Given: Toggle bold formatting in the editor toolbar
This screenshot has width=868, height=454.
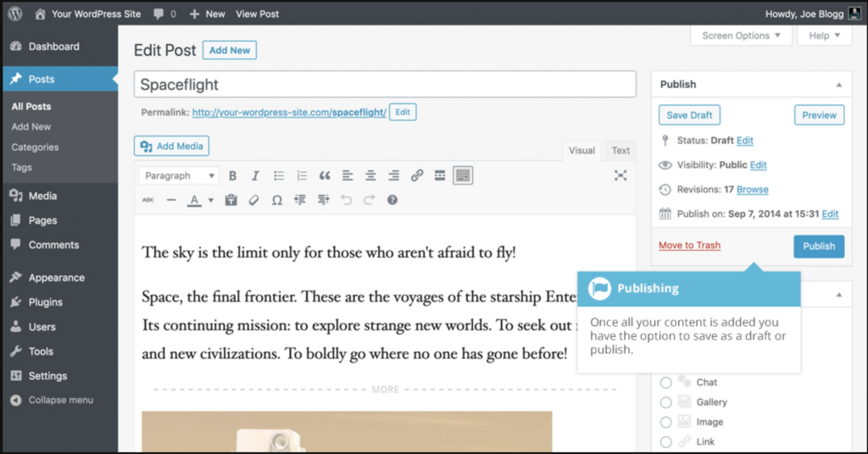Looking at the screenshot, I should tap(232, 175).
